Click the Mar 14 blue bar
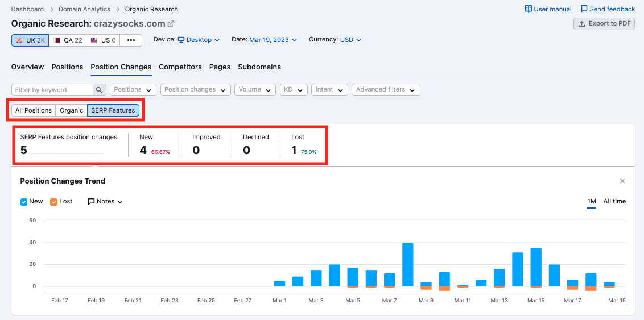The width and height of the screenshot is (644, 320). (x=518, y=269)
